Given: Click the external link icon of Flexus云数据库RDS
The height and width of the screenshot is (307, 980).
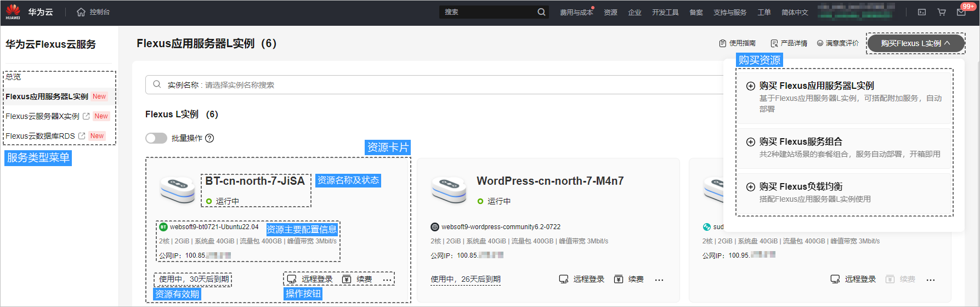Looking at the screenshot, I should (82, 136).
